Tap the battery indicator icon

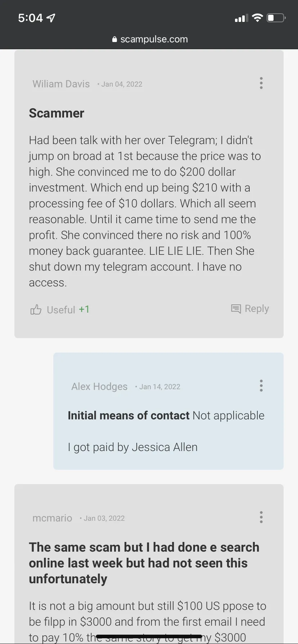pyautogui.click(x=276, y=18)
